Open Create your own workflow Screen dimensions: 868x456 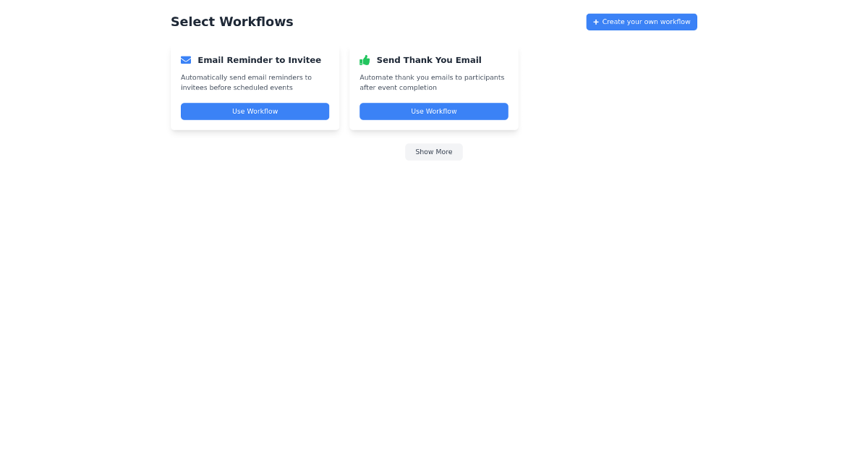[642, 22]
